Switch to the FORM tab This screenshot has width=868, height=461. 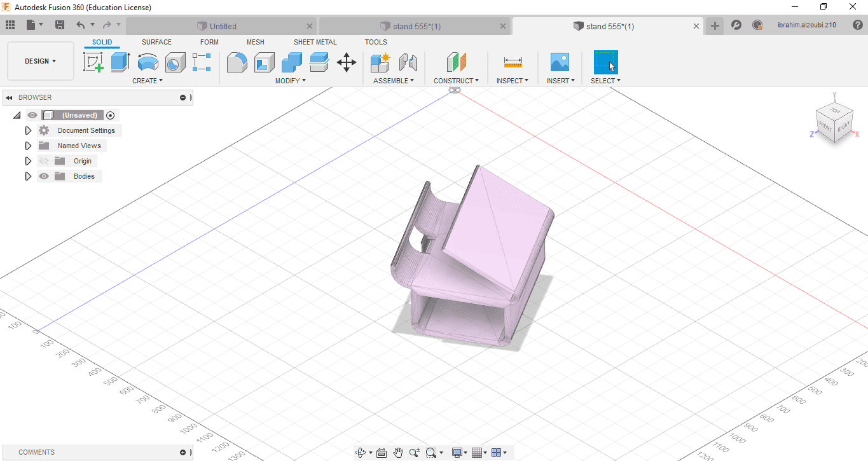coord(209,42)
